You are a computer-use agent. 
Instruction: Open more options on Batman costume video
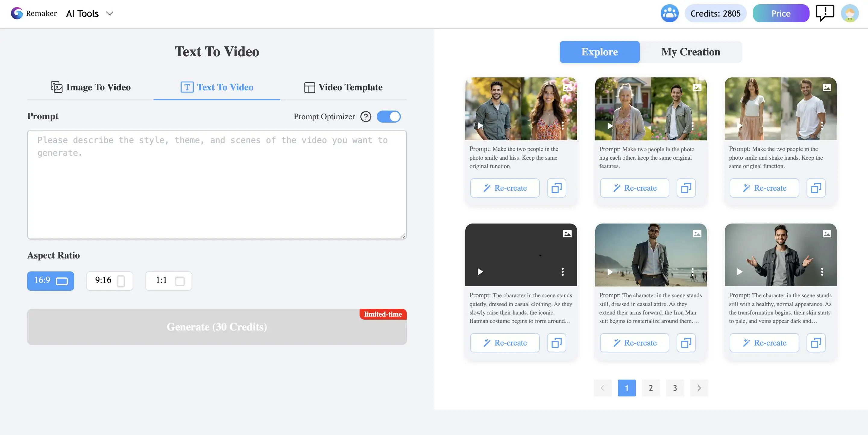tap(562, 272)
